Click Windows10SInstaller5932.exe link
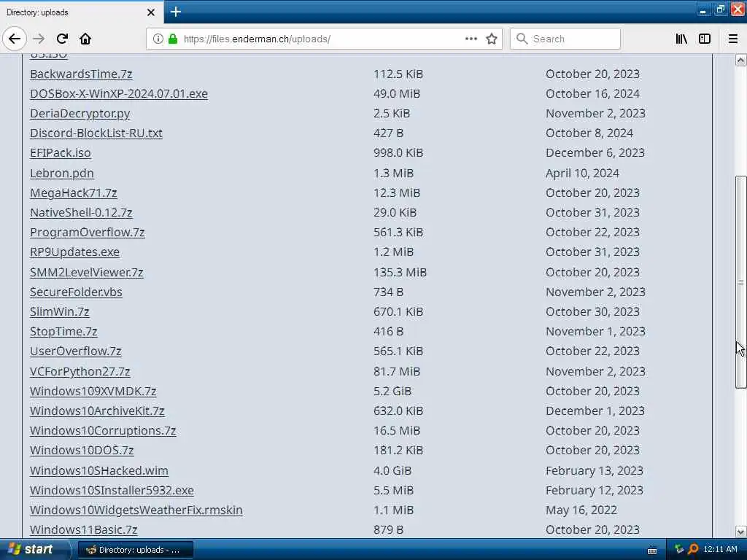The image size is (747, 560). tap(112, 490)
